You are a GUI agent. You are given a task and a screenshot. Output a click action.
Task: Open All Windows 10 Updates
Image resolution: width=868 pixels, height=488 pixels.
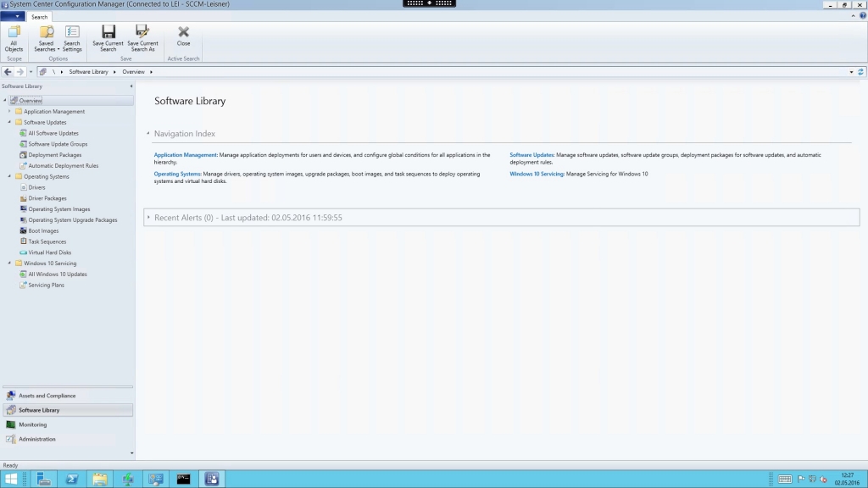(x=58, y=274)
